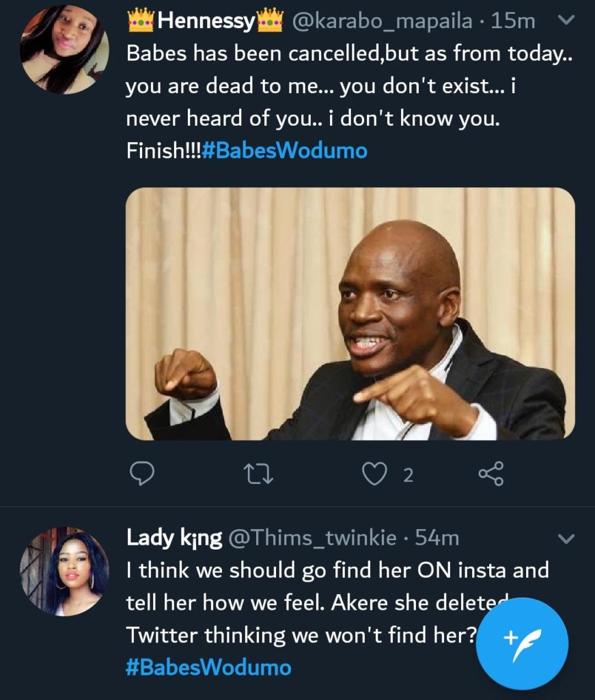The image size is (595, 700).
Task: Tap the Hennessy display name
Action: coord(205,23)
